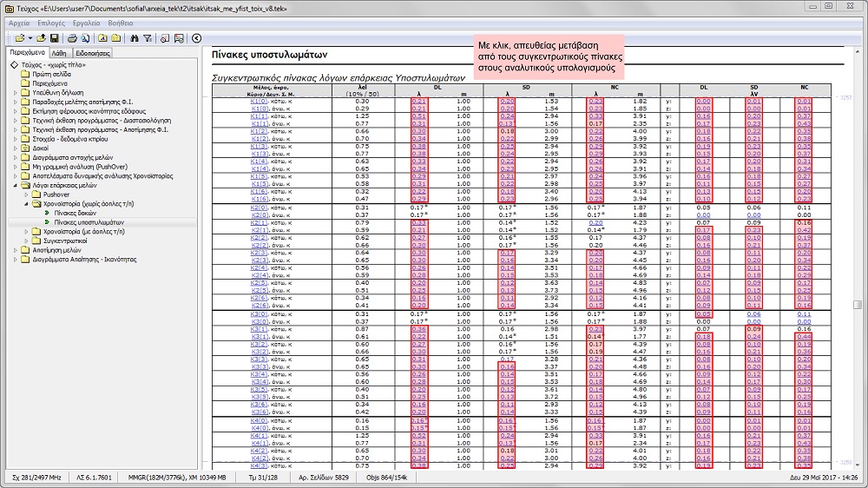Click the folder icon beside Αποτίμηση μελών

click(x=25, y=250)
